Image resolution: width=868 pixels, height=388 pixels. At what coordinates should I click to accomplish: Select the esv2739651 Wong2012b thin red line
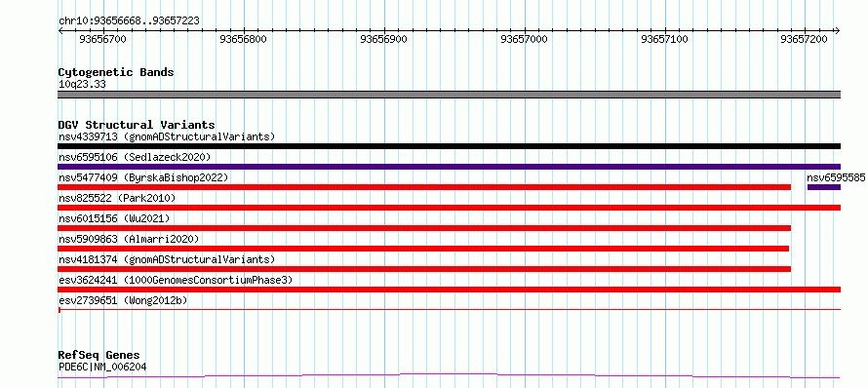tap(449, 309)
